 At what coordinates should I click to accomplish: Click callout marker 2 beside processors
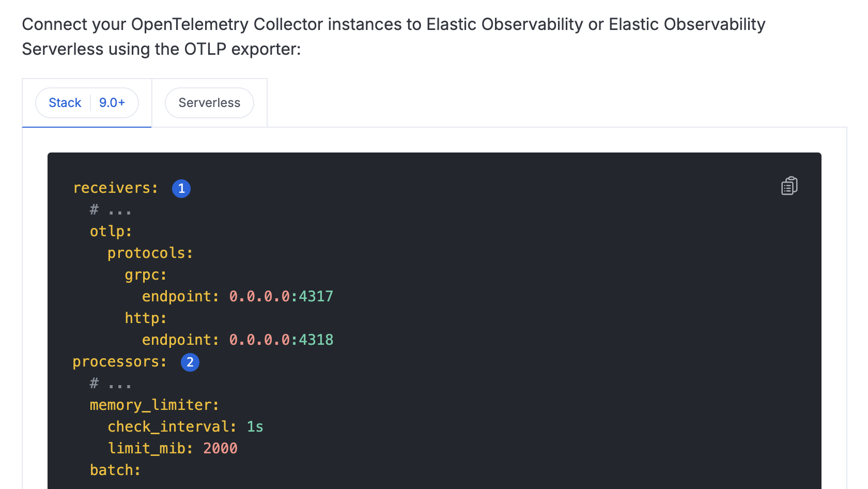pos(190,362)
